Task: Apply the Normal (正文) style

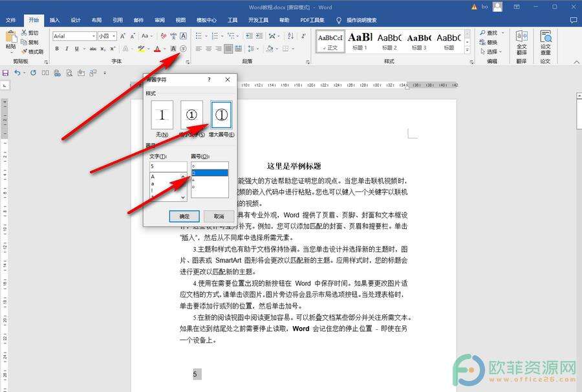Action: (x=330, y=41)
